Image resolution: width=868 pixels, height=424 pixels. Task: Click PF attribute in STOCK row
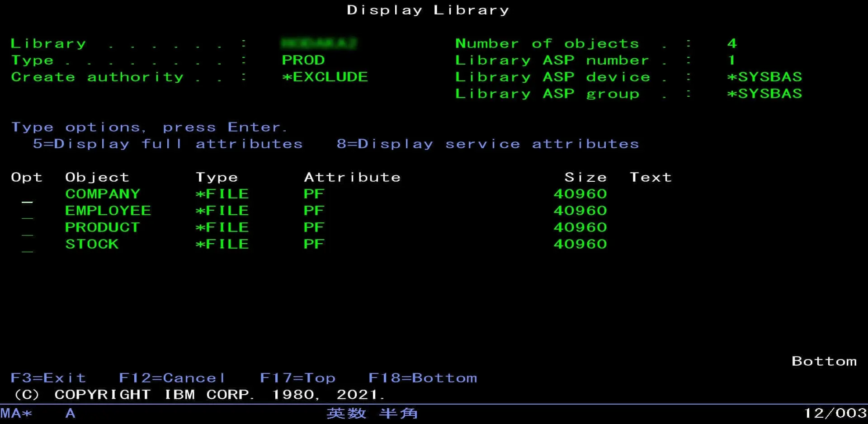pyautogui.click(x=314, y=244)
